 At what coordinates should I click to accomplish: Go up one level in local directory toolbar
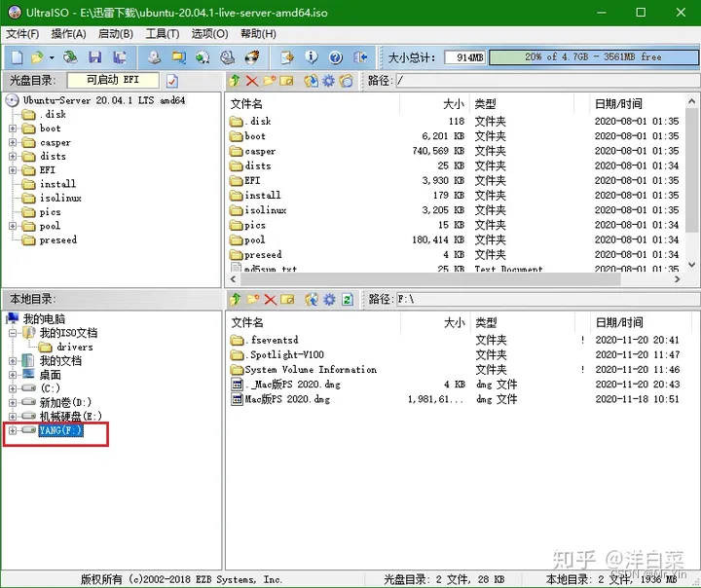pyautogui.click(x=236, y=299)
